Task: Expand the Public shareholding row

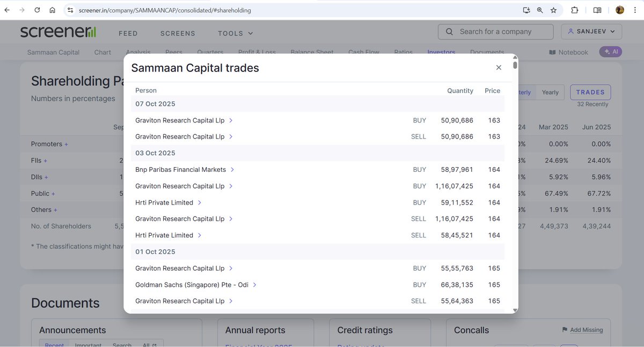Action: click(x=44, y=193)
